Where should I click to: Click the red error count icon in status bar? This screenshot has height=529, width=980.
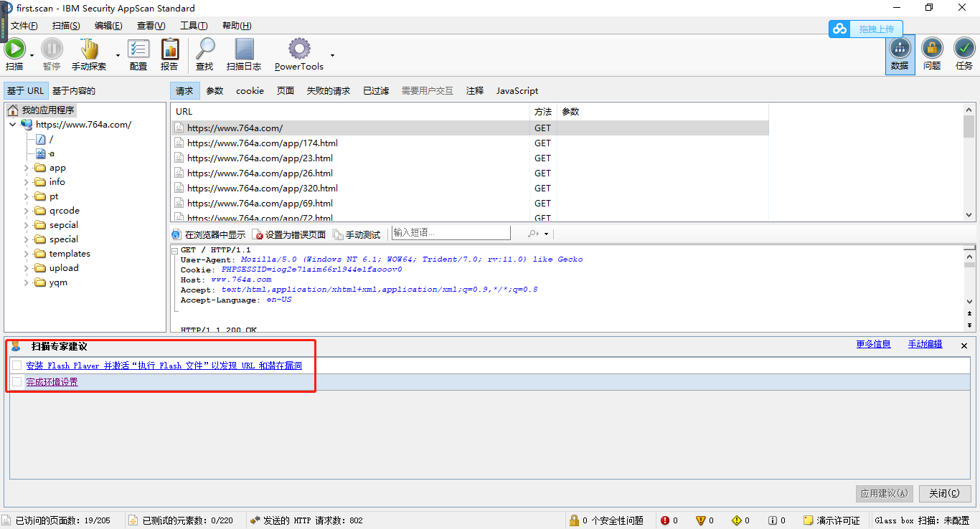pos(665,520)
